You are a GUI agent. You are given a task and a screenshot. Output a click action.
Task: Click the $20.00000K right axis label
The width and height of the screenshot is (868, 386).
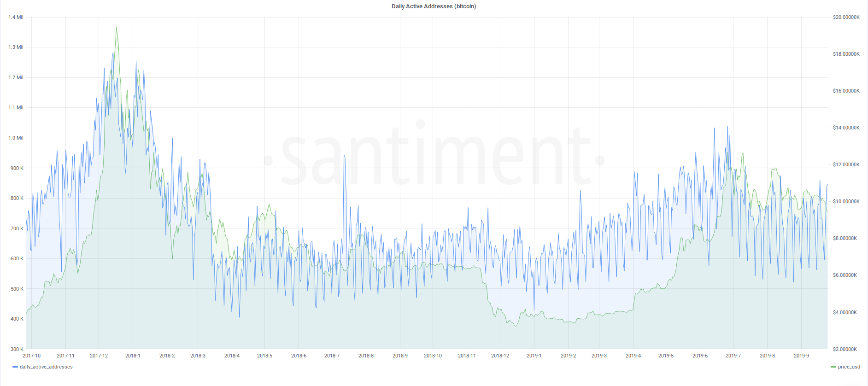point(846,17)
